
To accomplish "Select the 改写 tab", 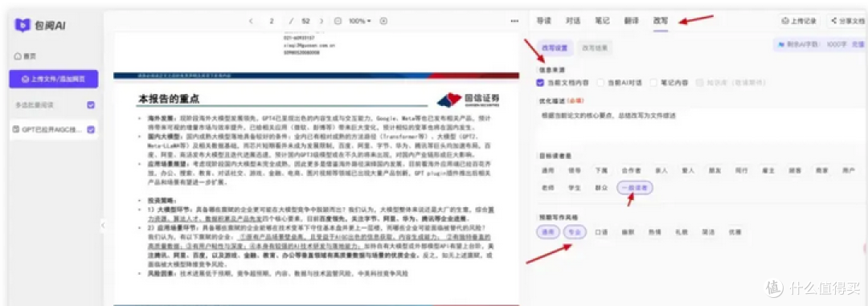I will 661,21.
